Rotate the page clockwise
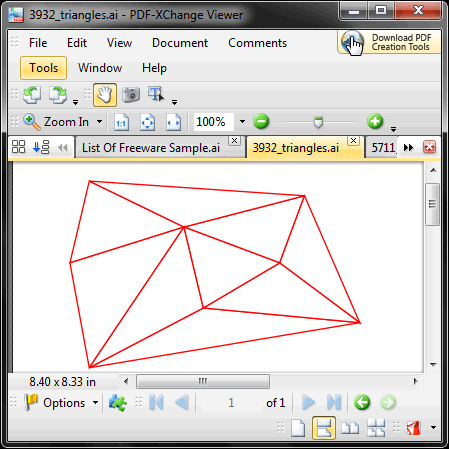The height and width of the screenshot is (449, 449). (58, 95)
